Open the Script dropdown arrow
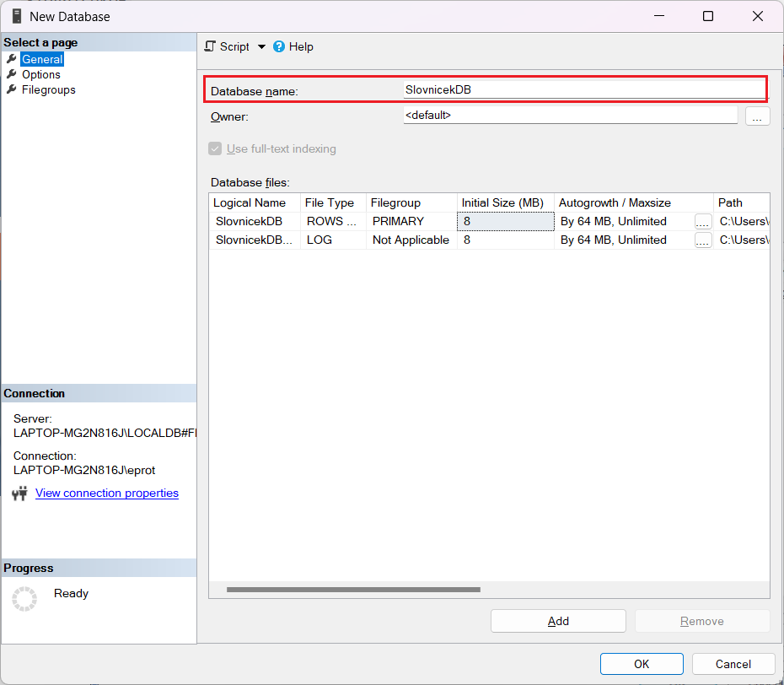 pos(261,46)
